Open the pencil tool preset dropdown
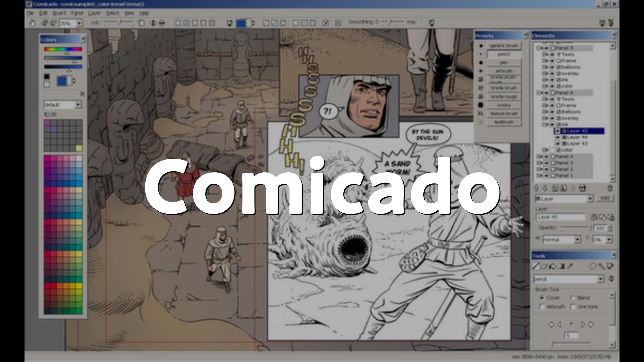Screen dimensions: 644x362 click(x=601, y=279)
